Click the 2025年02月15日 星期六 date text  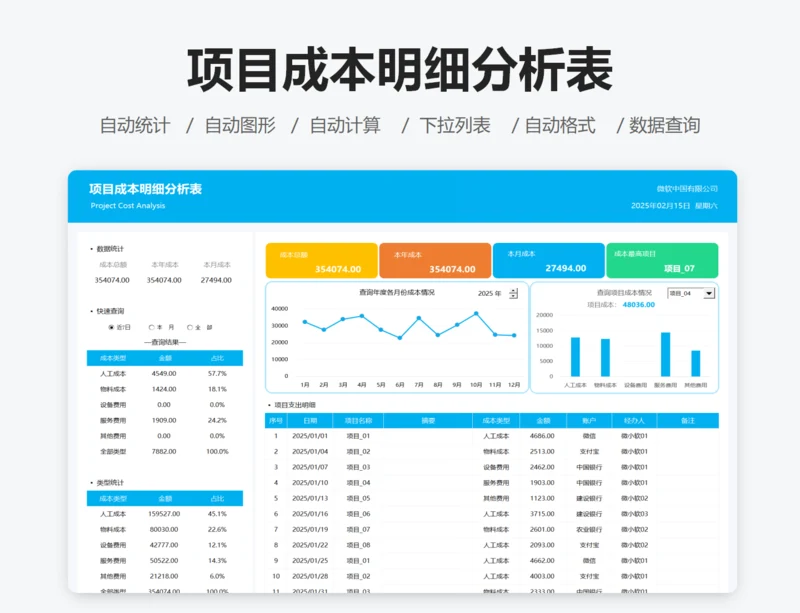[x=674, y=205]
